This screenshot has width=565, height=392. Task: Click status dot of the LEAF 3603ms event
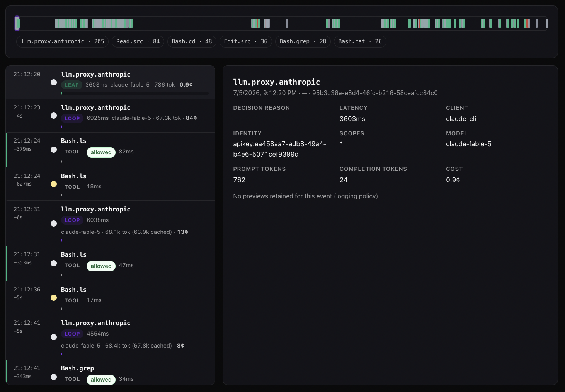(x=54, y=82)
